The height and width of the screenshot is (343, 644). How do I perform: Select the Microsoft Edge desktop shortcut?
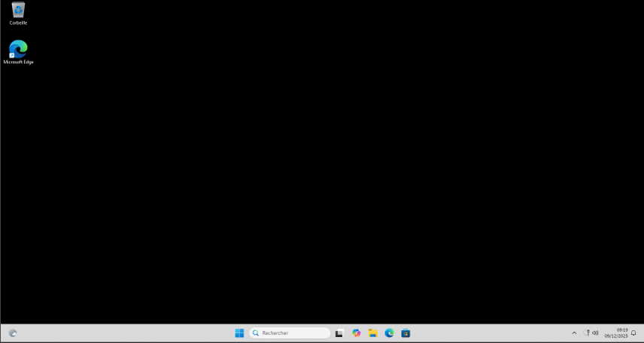pos(18,49)
